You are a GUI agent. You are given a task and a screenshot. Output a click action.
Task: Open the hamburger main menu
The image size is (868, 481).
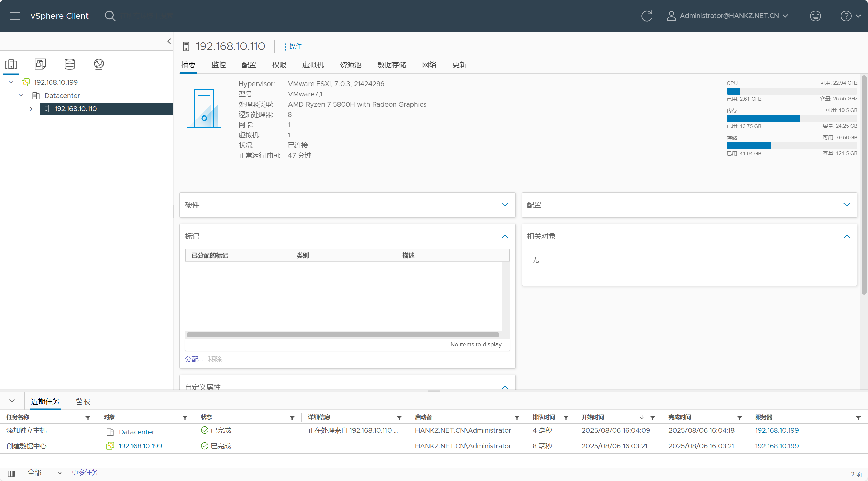(15, 16)
